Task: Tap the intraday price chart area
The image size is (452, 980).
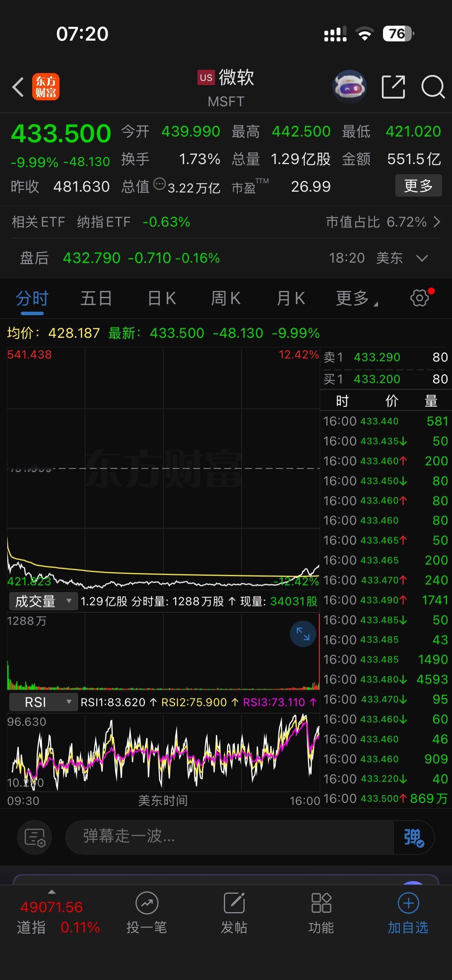Action: coord(163,469)
